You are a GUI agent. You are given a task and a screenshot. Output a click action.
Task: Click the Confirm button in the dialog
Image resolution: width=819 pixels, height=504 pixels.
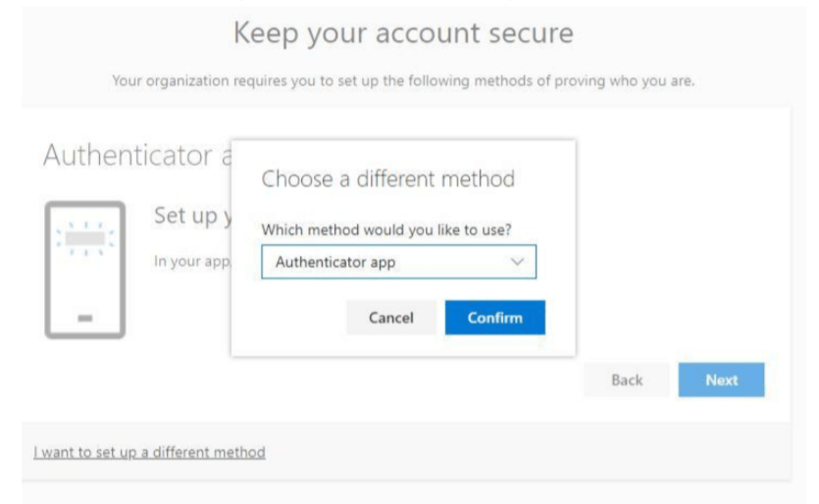pos(494,318)
